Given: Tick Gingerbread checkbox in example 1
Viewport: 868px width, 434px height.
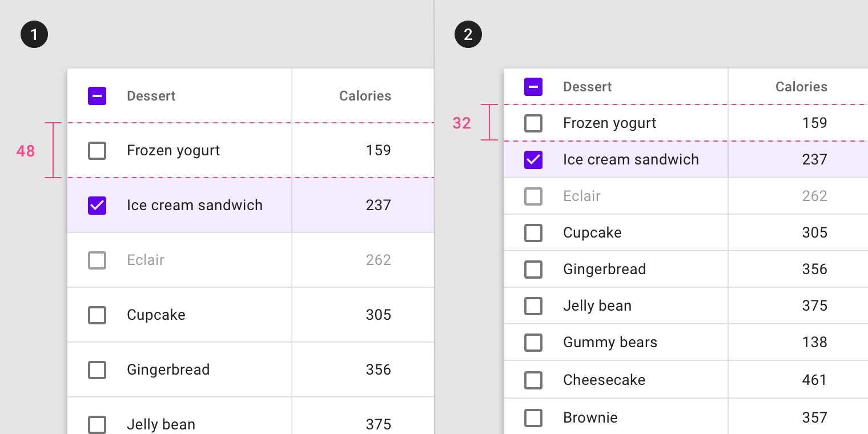Looking at the screenshot, I should (97, 370).
